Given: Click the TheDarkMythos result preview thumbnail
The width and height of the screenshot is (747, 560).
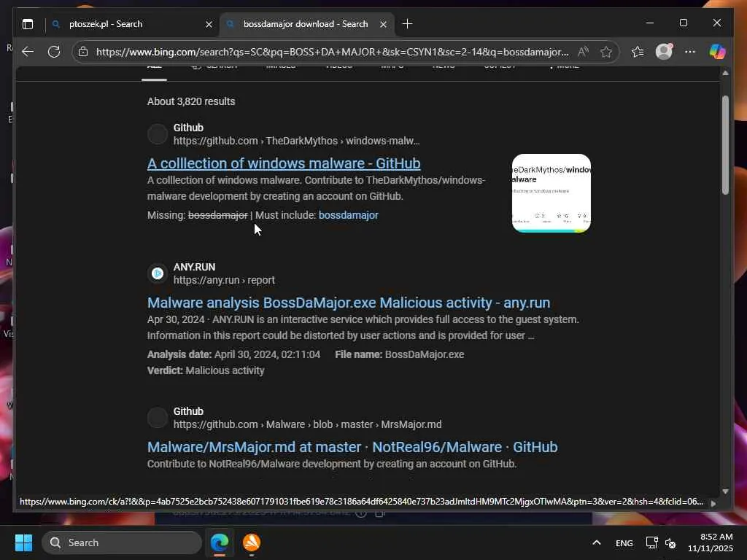Looking at the screenshot, I should coord(551,192).
